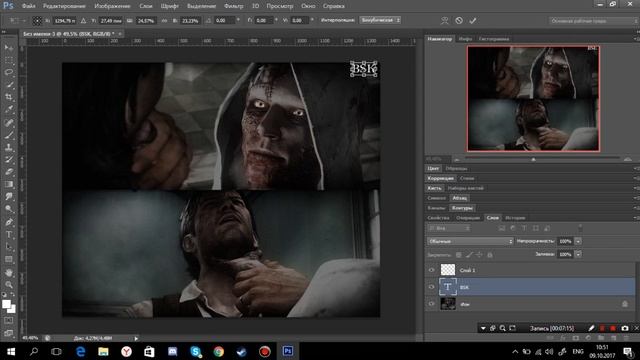Select the Clone Stamp tool

click(x=9, y=147)
